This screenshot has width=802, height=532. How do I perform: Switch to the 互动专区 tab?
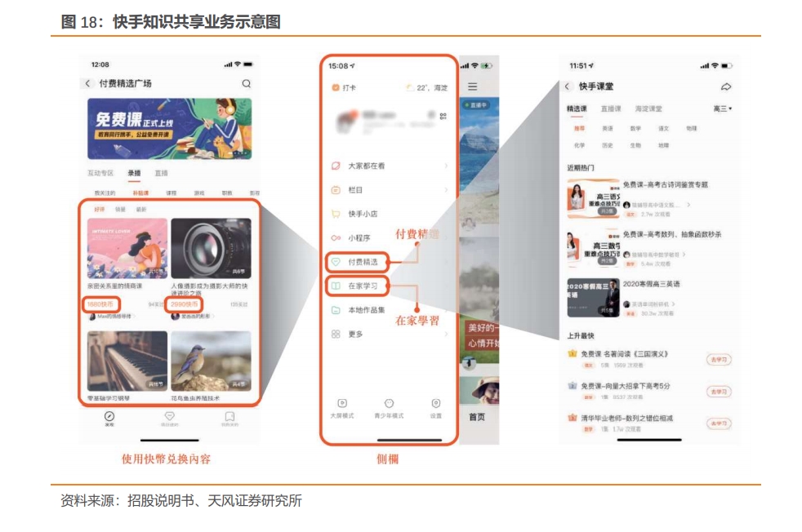click(100, 173)
